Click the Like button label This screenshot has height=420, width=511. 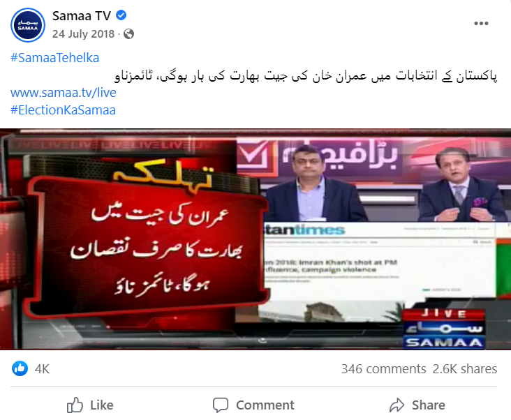(102, 405)
